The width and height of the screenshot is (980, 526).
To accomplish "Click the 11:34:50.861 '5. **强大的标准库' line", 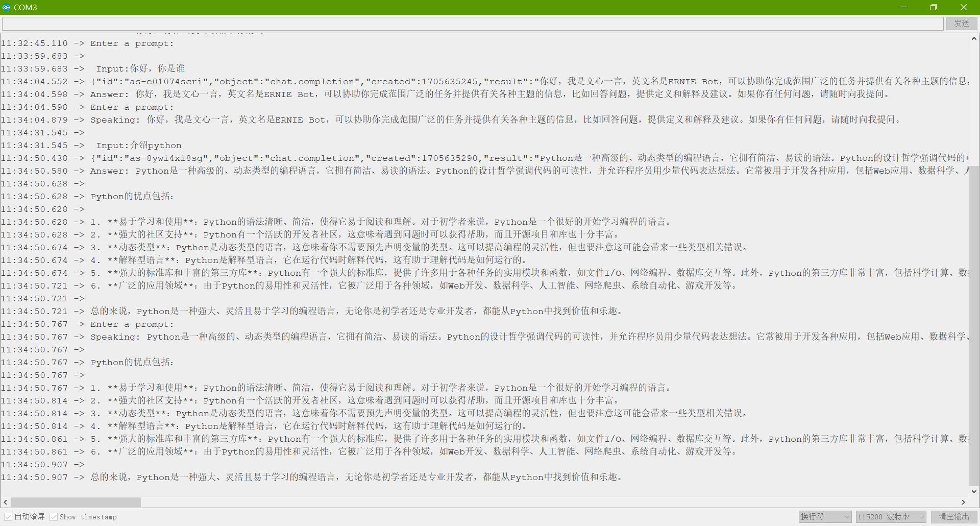I will pyautogui.click(x=484, y=439).
